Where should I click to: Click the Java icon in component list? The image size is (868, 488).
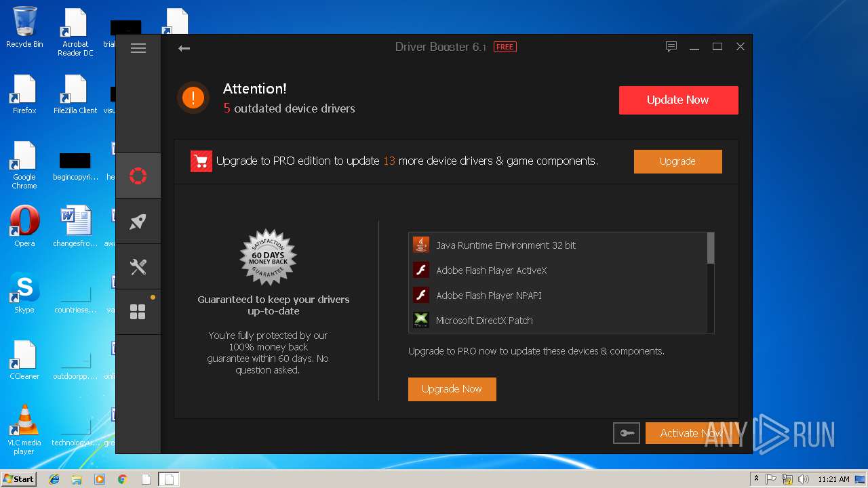[x=421, y=245]
